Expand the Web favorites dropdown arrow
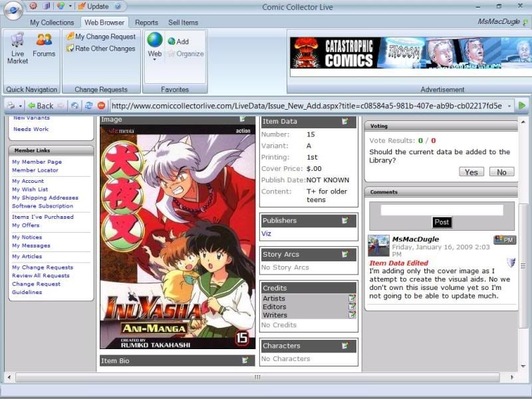 (x=155, y=60)
